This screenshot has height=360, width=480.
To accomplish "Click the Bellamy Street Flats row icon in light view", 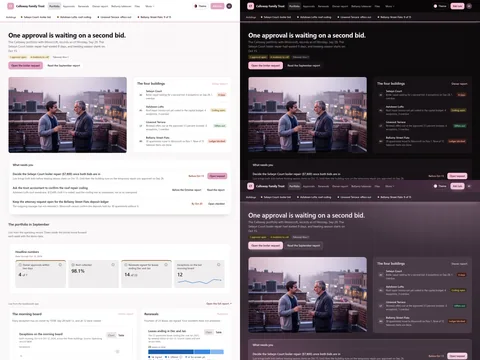I will (x=141, y=141).
